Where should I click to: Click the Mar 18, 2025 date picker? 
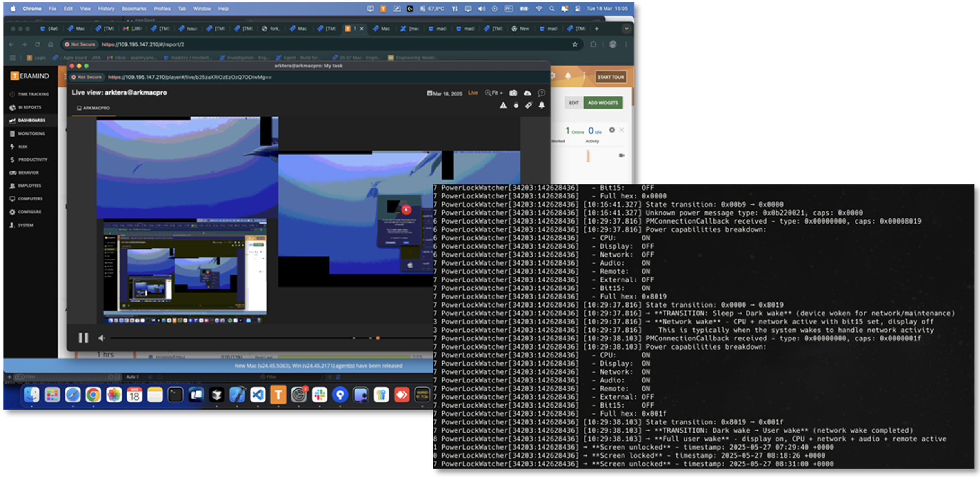(444, 93)
